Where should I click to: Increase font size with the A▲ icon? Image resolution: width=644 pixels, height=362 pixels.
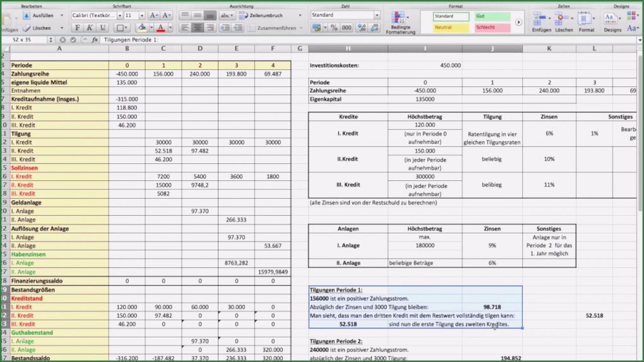click(x=152, y=15)
